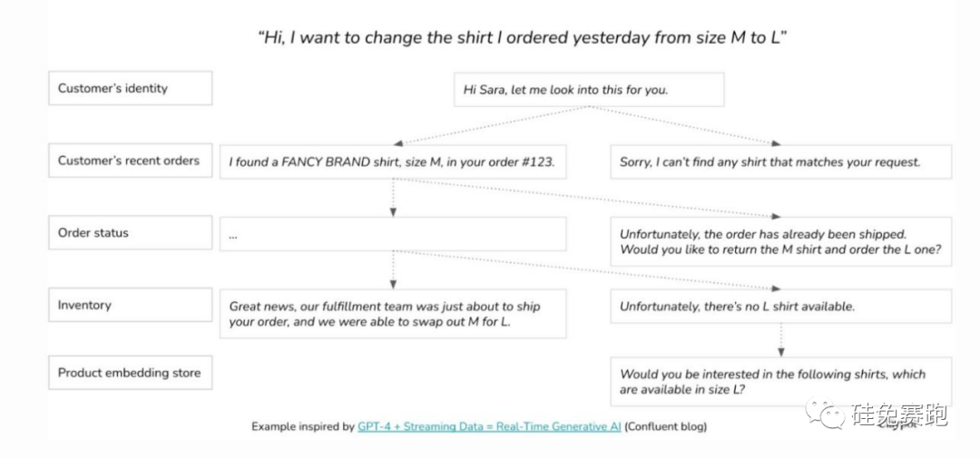Click the "(Confluent blog)" caption text

[x=665, y=426]
